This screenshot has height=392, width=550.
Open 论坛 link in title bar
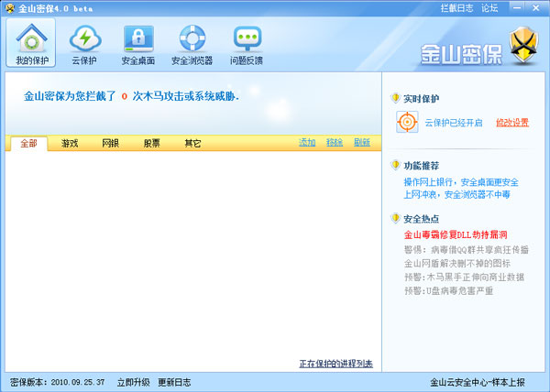pyautogui.click(x=489, y=8)
